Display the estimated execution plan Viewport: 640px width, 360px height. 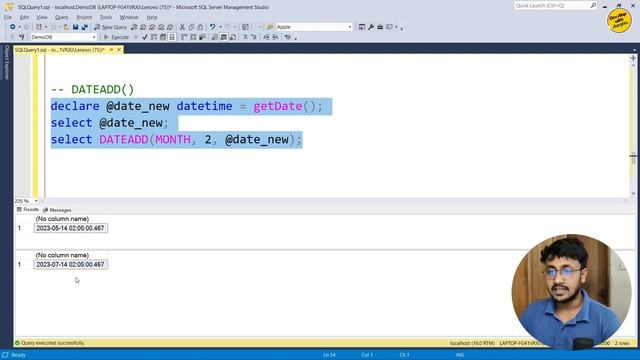(154, 37)
